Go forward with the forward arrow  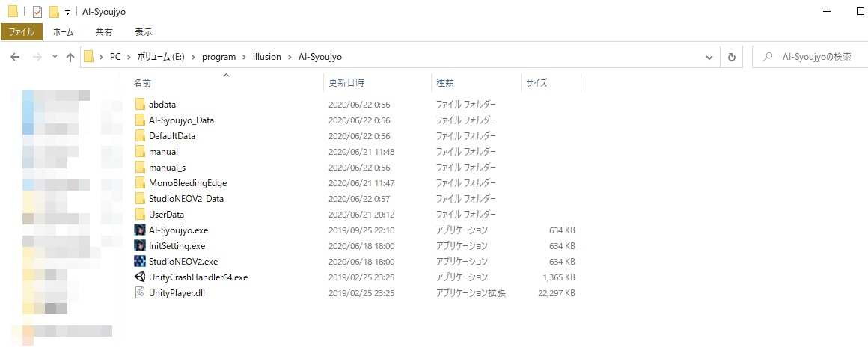[37, 56]
